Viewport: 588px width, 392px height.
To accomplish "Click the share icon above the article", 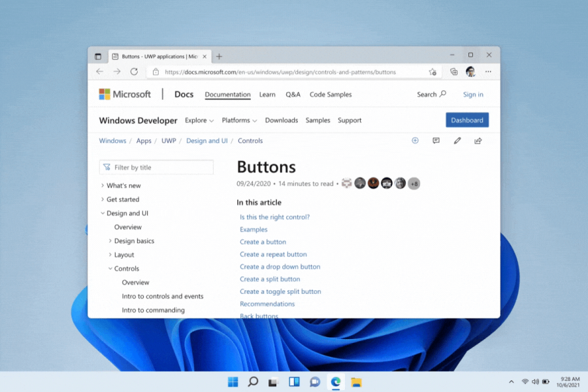I will (x=478, y=140).
